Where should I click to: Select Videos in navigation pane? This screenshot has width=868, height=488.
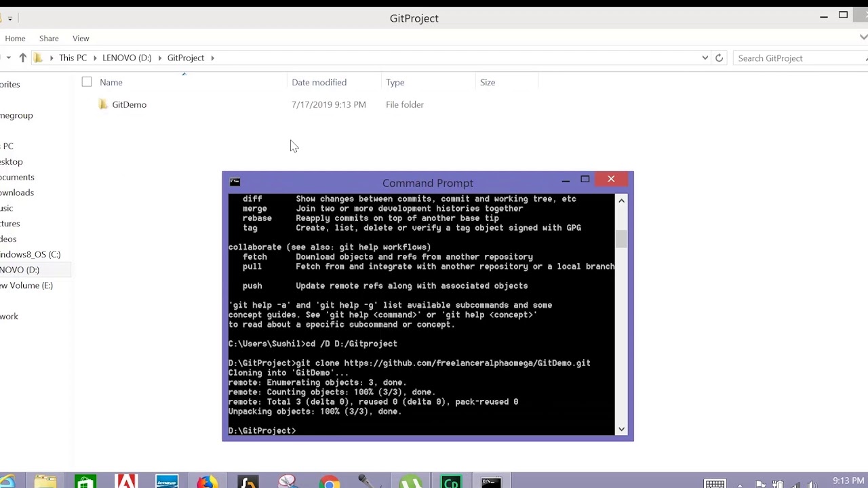tap(8, 239)
